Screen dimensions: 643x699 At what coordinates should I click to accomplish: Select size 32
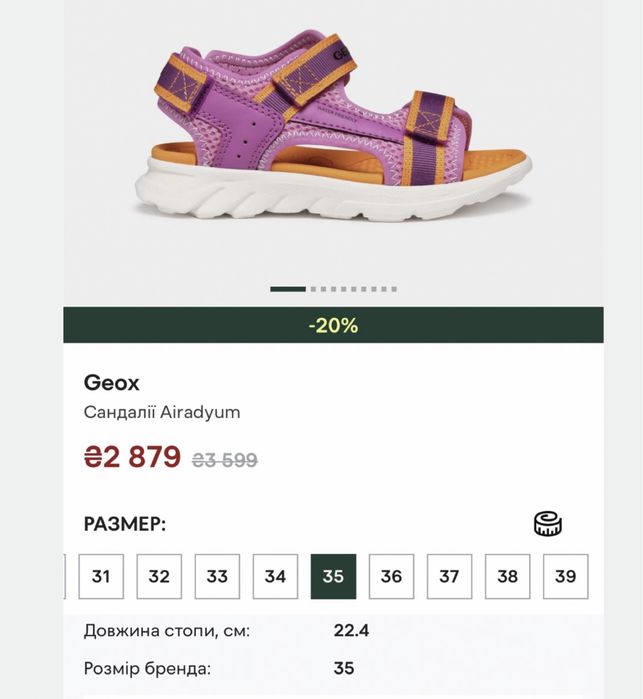click(159, 576)
